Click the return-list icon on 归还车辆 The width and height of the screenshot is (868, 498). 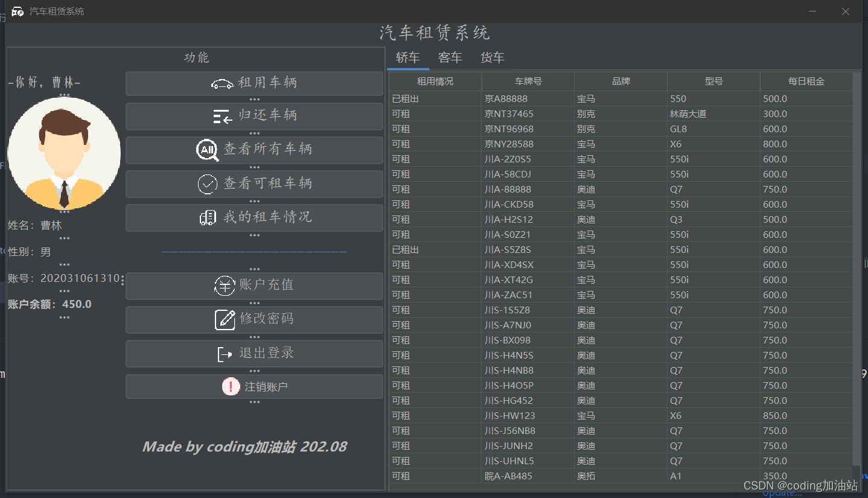tap(223, 117)
